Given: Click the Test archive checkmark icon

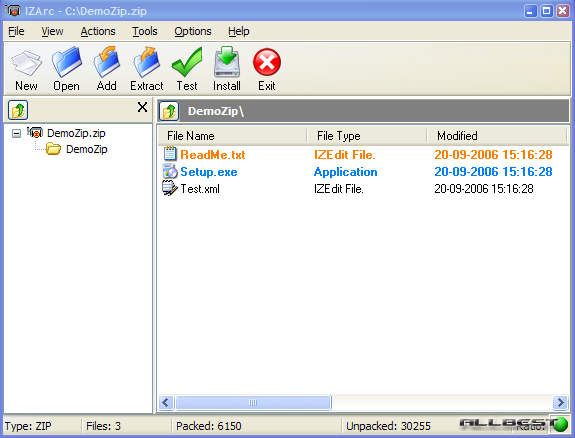Looking at the screenshot, I should click(187, 62).
